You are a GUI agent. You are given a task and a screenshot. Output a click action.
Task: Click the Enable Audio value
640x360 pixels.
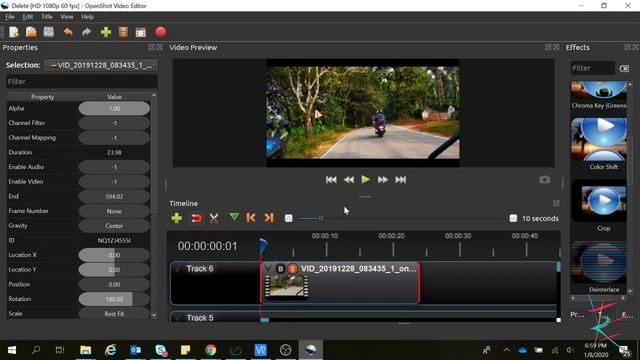click(x=114, y=167)
